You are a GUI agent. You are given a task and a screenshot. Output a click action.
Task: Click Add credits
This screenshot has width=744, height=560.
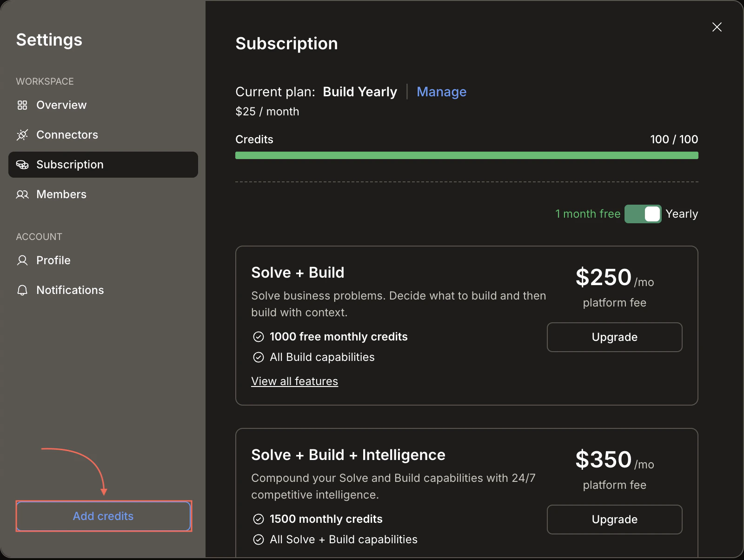point(103,516)
